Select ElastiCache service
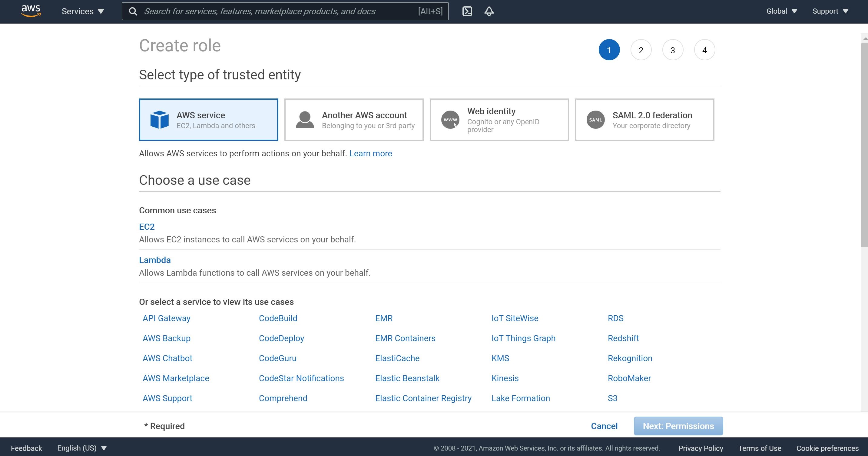Screen dimensions: 868x456 pyautogui.click(x=397, y=358)
